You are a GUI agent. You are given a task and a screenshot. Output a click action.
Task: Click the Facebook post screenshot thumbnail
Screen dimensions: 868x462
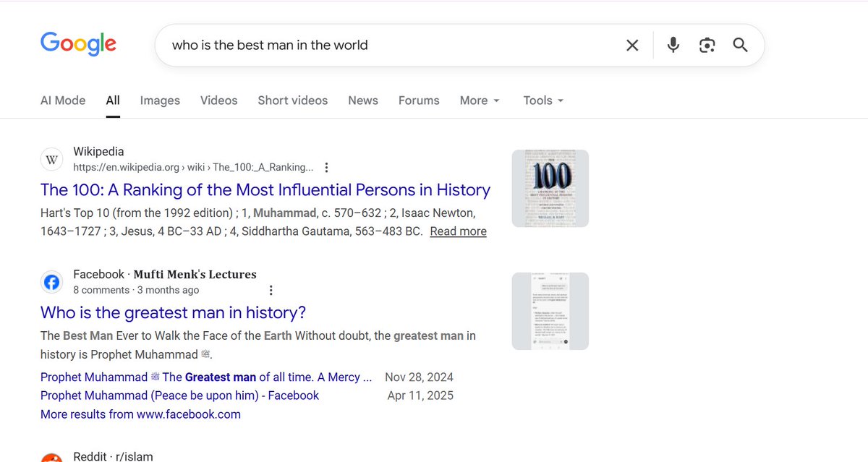(x=550, y=311)
